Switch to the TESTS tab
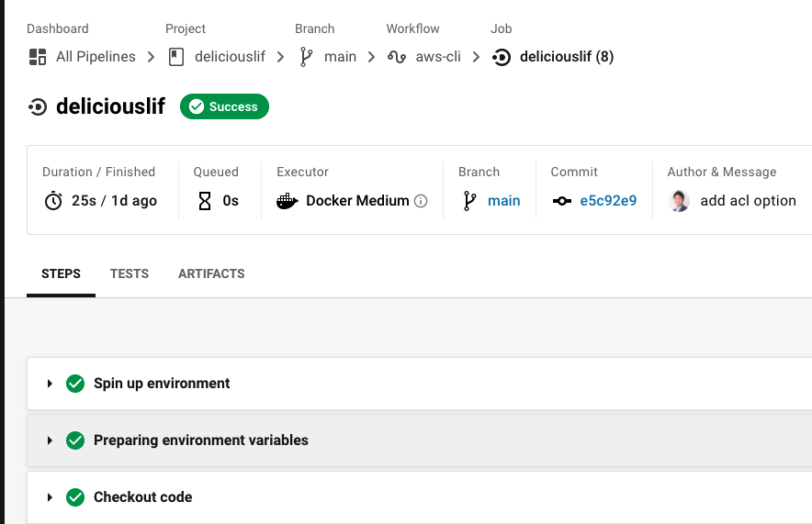The image size is (812, 524). coord(130,273)
